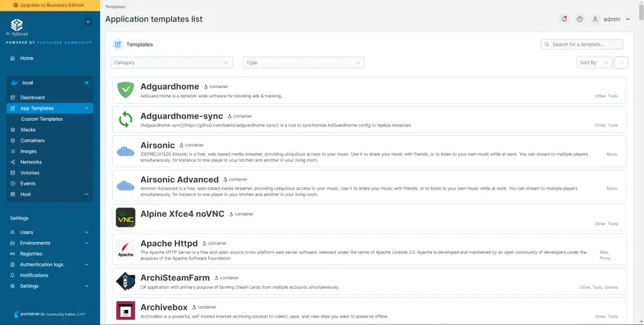Click the Images list icon

coord(13,151)
